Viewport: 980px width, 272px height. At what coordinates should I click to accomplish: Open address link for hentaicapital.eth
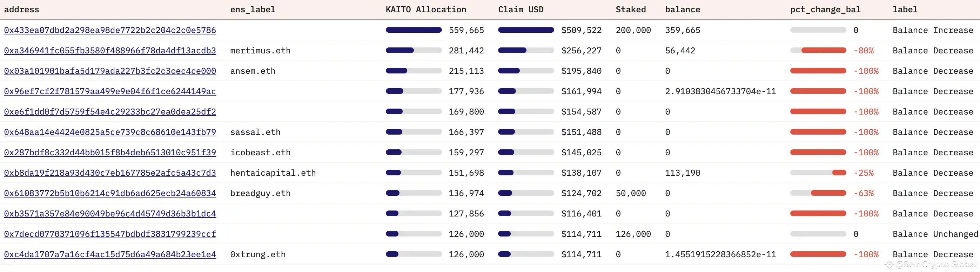110,173
